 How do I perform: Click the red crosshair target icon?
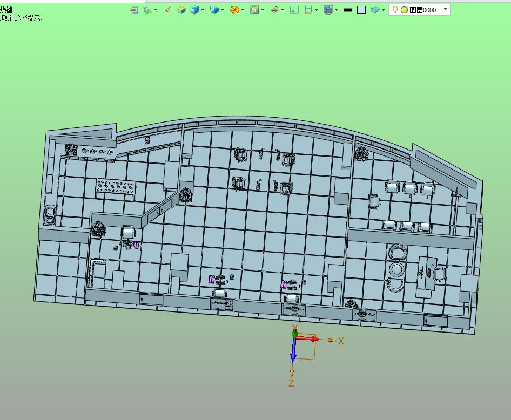tap(274, 10)
